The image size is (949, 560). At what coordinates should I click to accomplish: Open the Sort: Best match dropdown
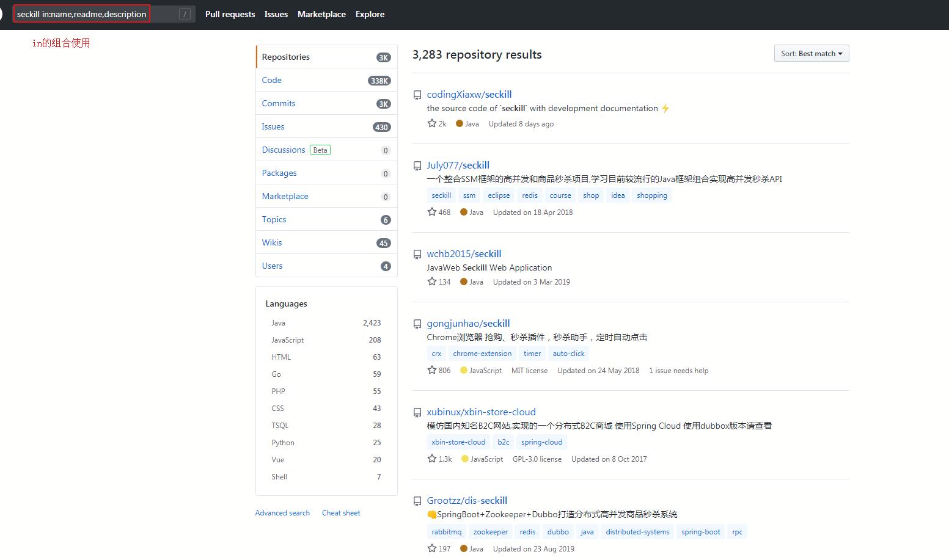tap(812, 53)
